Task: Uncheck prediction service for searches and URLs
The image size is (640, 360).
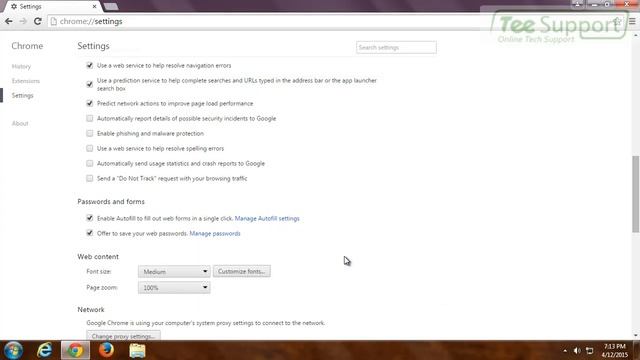Action: [89, 84]
